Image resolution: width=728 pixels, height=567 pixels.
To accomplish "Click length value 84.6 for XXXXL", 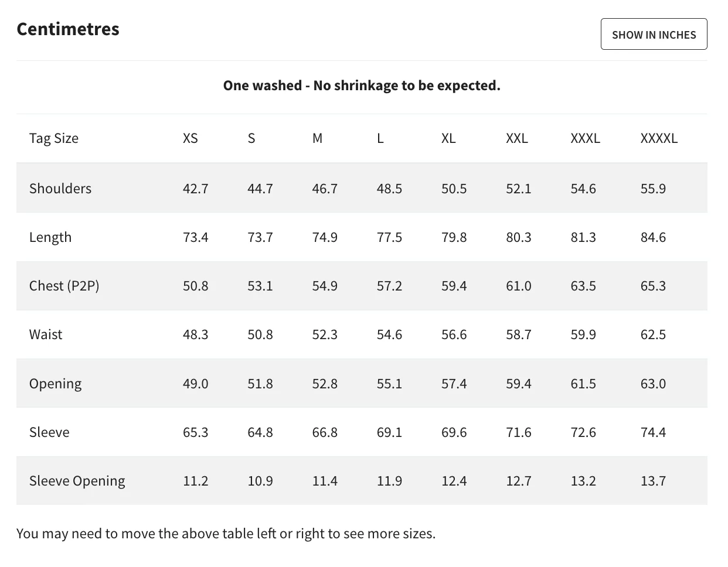I will 653,237.
